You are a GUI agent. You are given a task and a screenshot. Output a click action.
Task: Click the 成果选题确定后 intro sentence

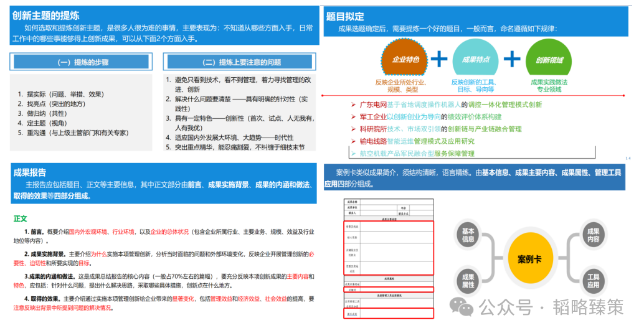tap(447, 29)
